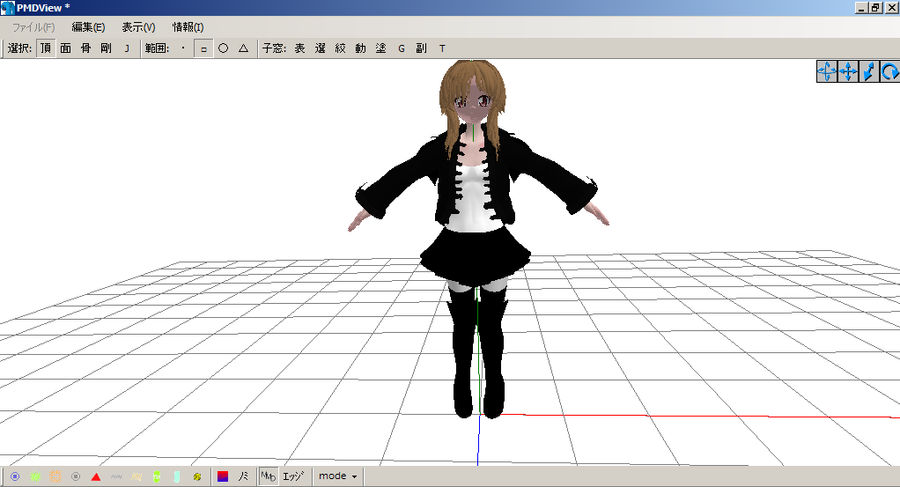Click the circular arrow roll view icon
This screenshot has height=487, width=900.
890,72
